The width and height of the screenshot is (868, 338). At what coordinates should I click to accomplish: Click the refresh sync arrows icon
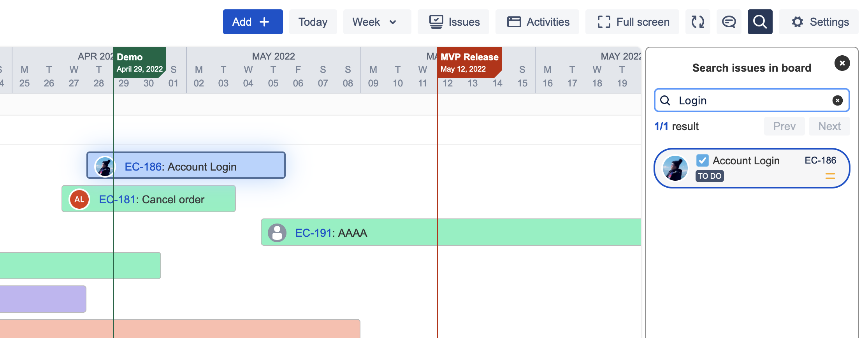coord(698,22)
